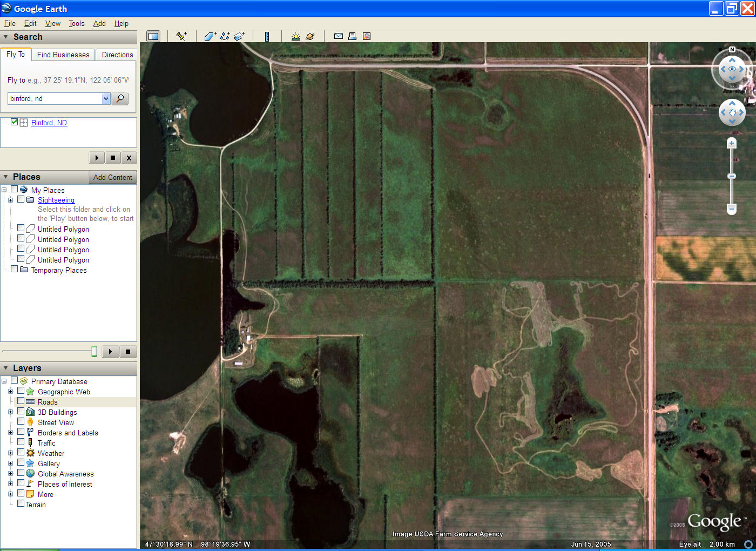
Task: Click the look-around eye control
Action: pyautogui.click(x=732, y=69)
